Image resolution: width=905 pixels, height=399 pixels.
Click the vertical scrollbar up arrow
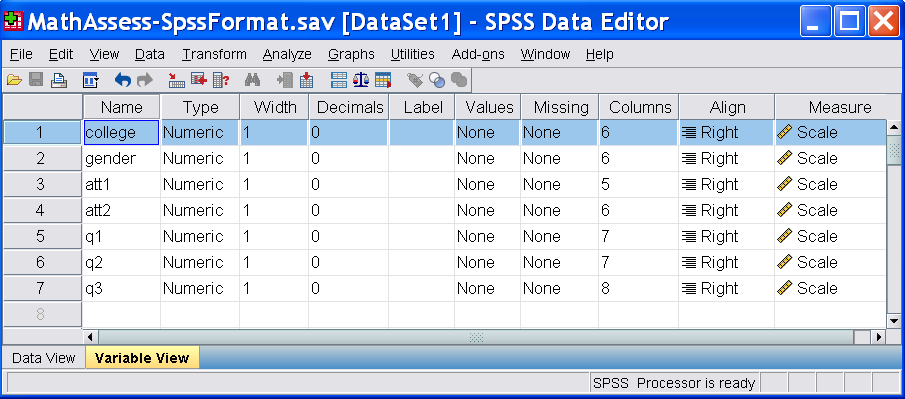point(893,127)
